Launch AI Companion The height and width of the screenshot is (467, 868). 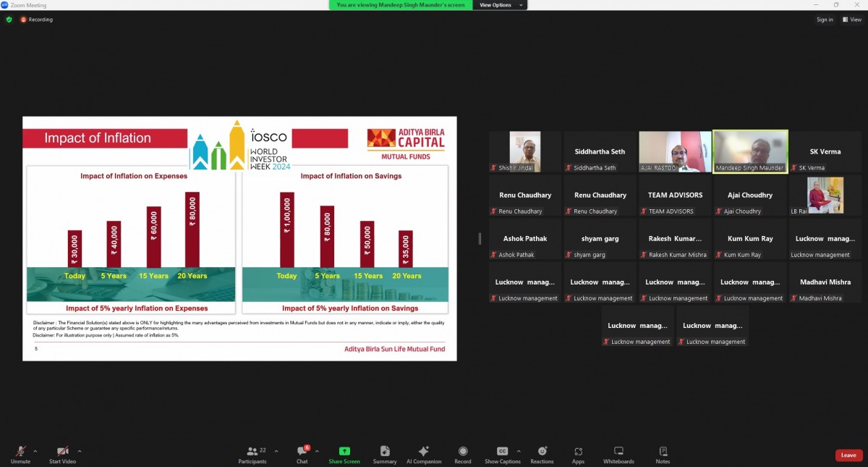pos(424,455)
